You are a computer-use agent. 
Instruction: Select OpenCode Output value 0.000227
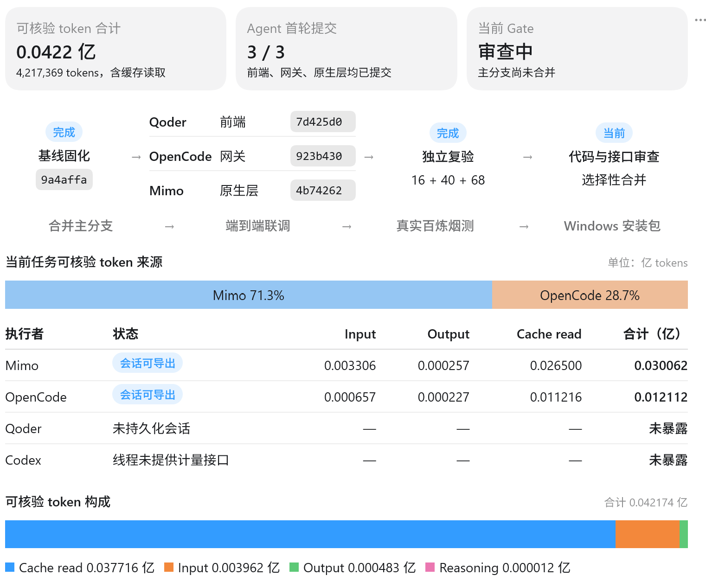tap(443, 397)
